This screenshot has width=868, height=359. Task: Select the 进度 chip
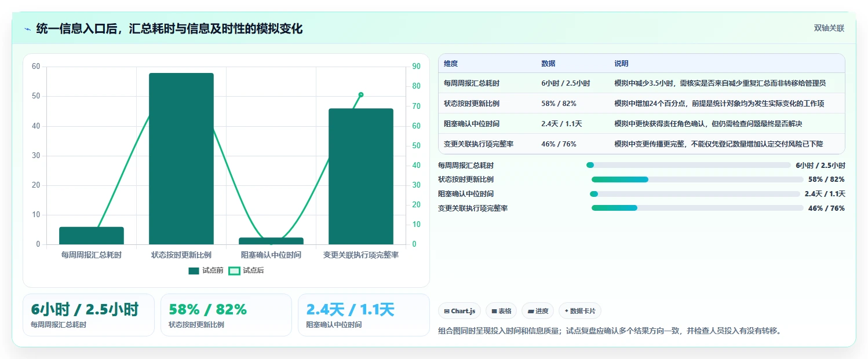(x=538, y=311)
